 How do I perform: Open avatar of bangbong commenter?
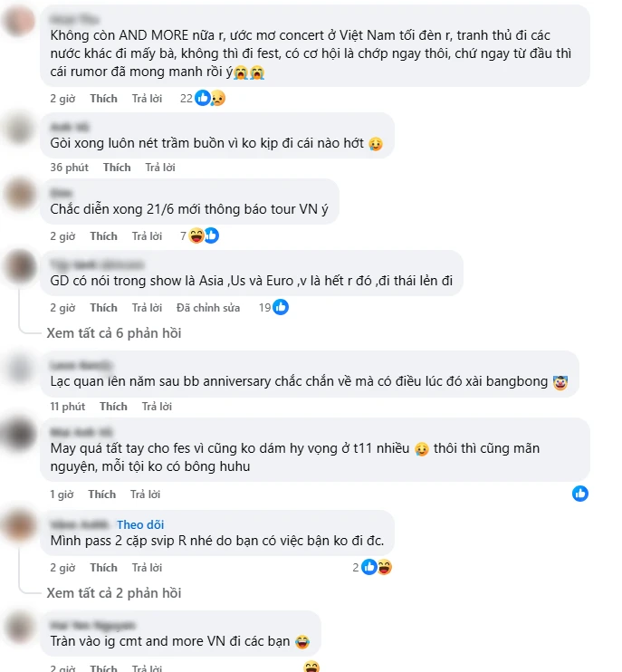pos(19,368)
